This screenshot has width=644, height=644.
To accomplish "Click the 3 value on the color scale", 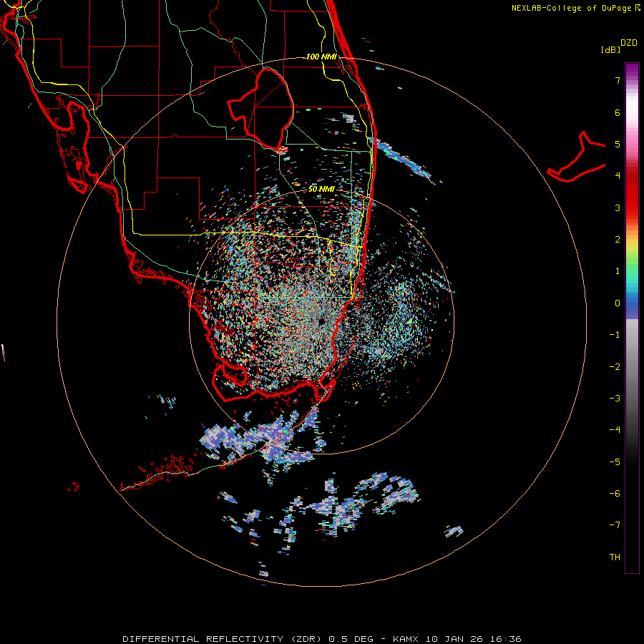I will [x=618, y=208].
